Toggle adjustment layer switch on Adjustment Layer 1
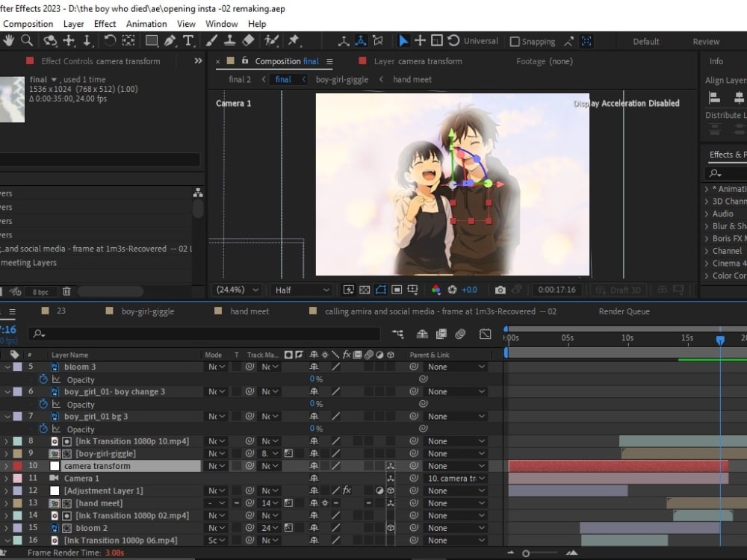 (x=379, y=491)
